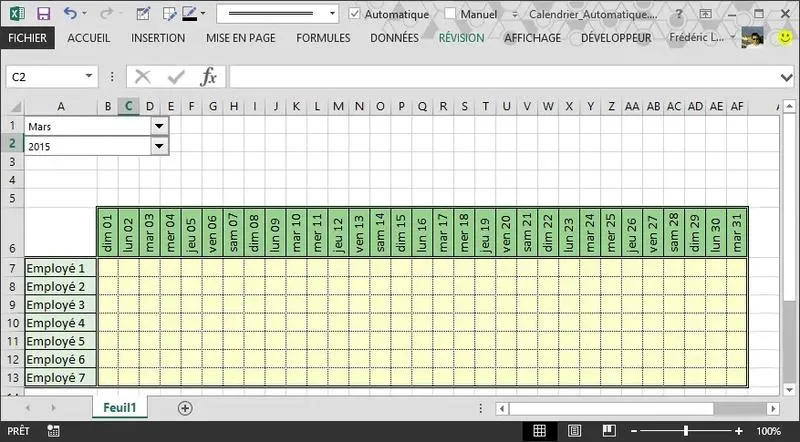This screenshot has height=442, width=800.
Task: Zoom in with the plus button
Action: coord(739,432)
